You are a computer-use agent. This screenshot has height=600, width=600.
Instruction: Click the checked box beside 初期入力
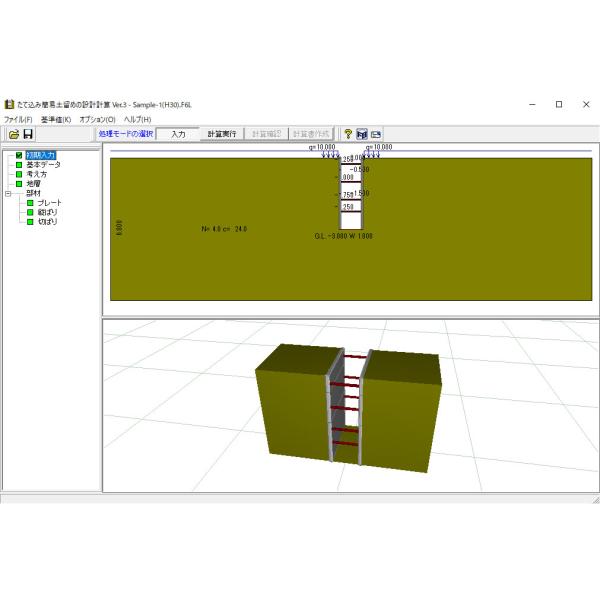coord(19,155)
